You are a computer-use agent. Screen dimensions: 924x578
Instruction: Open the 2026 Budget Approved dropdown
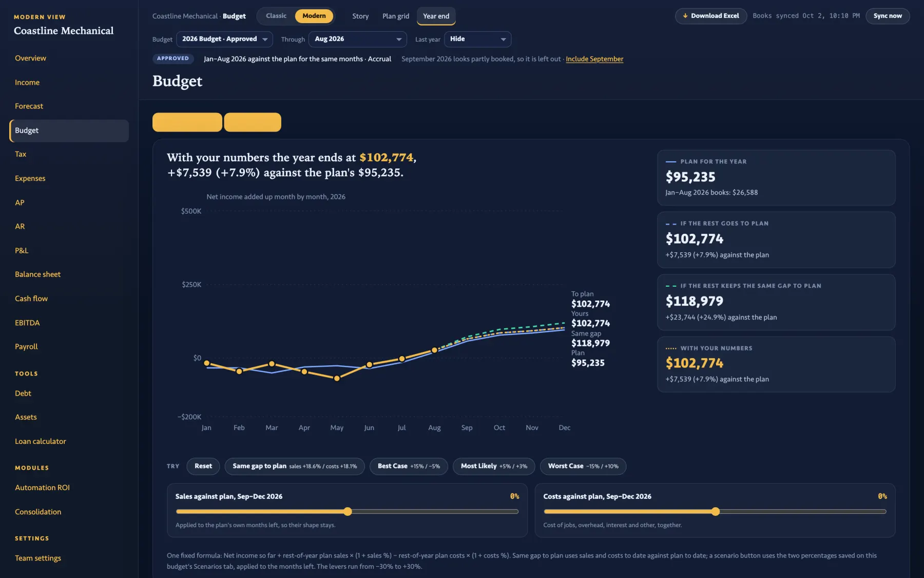(225, 39)
